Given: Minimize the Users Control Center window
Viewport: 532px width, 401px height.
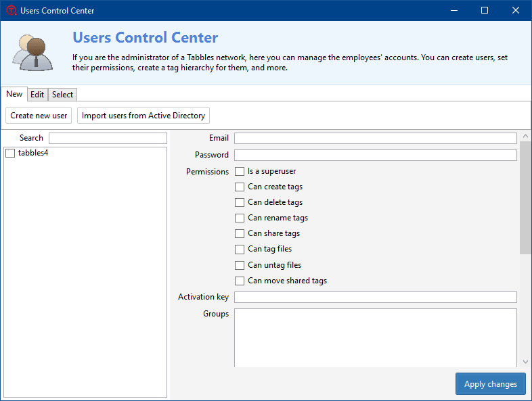Looking at the screenshot, I should (x=454, y=11).
